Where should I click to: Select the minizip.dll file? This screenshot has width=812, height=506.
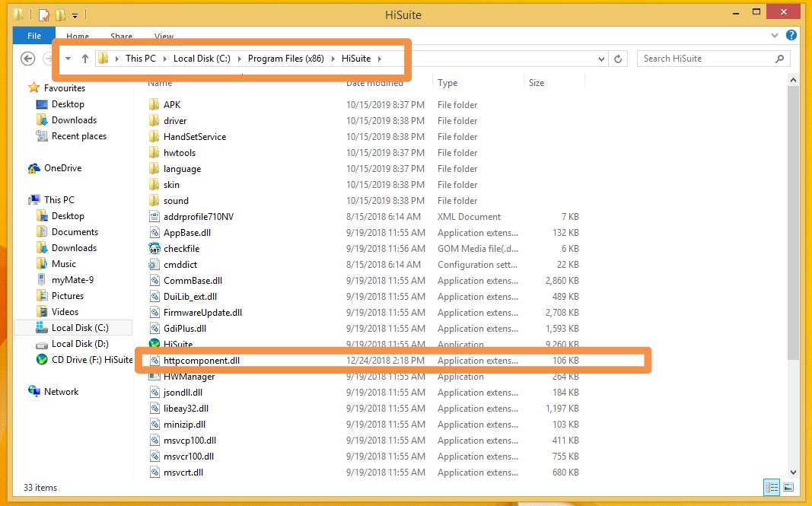coord(184,425)
